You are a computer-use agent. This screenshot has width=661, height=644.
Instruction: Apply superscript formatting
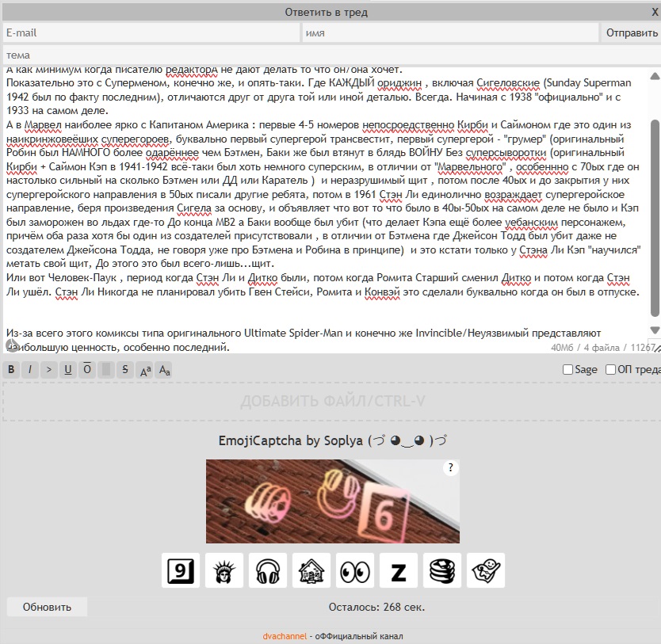(145, 370)
